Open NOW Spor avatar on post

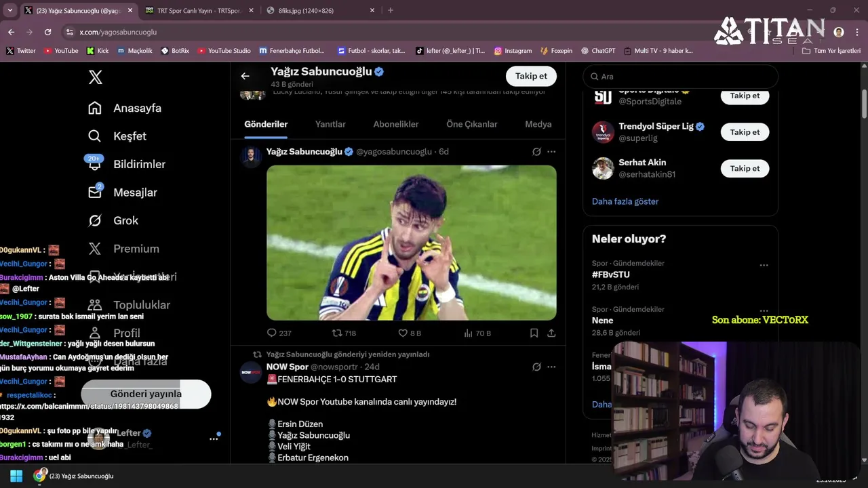[x=252, y=372]
